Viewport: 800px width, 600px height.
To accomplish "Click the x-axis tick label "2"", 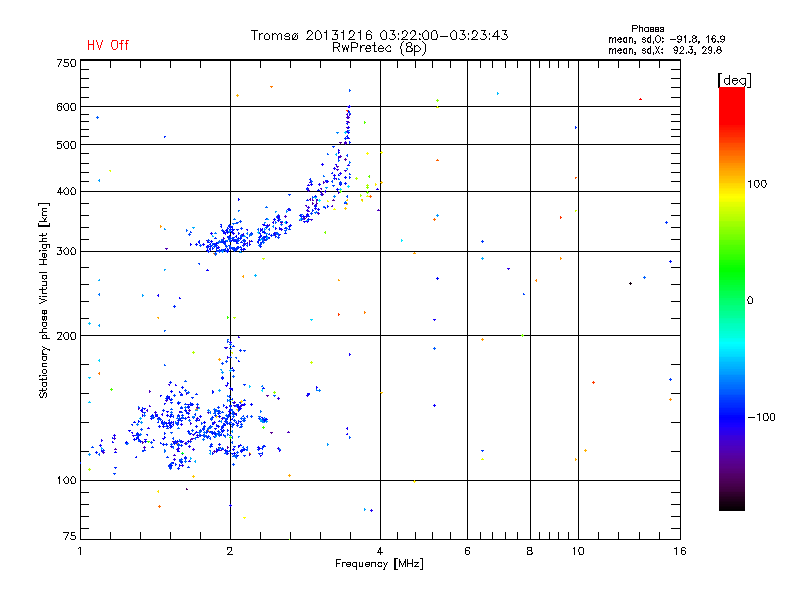I will pyautogui.click(x=230, y=551).
